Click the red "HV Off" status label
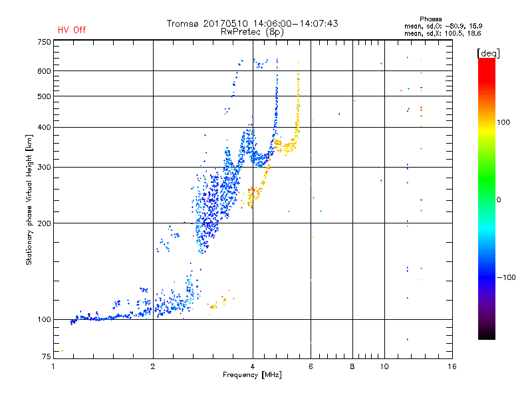This screenshot has height=399, width=532. click(x=72, y=30)
